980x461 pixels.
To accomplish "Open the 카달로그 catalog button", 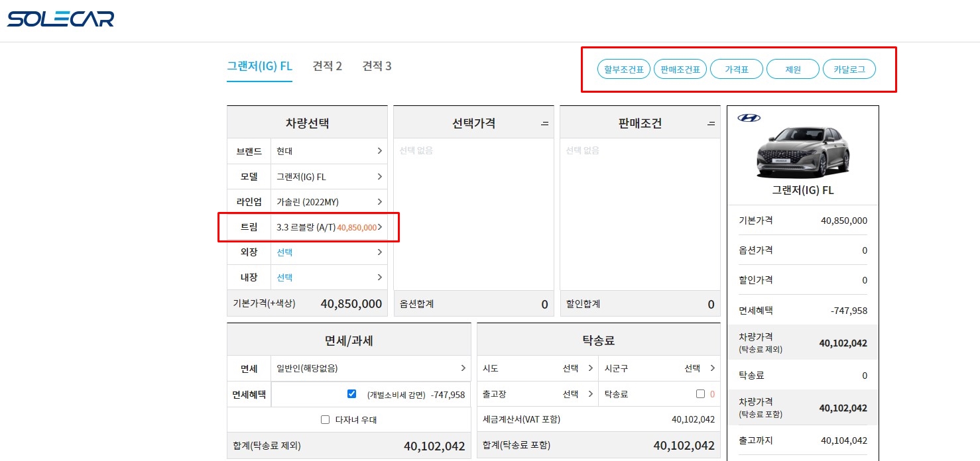I will click(849, 69).
